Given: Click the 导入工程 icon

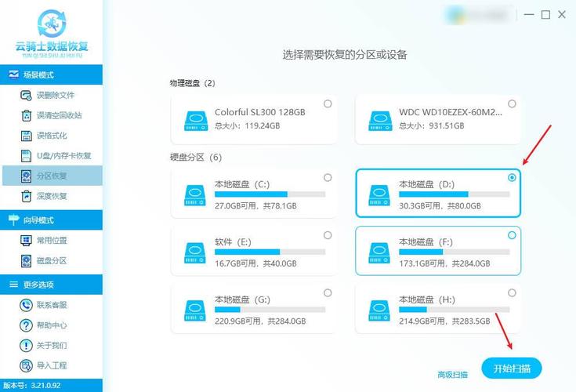Looking at the screenshot, I should [x=26, y=365].
